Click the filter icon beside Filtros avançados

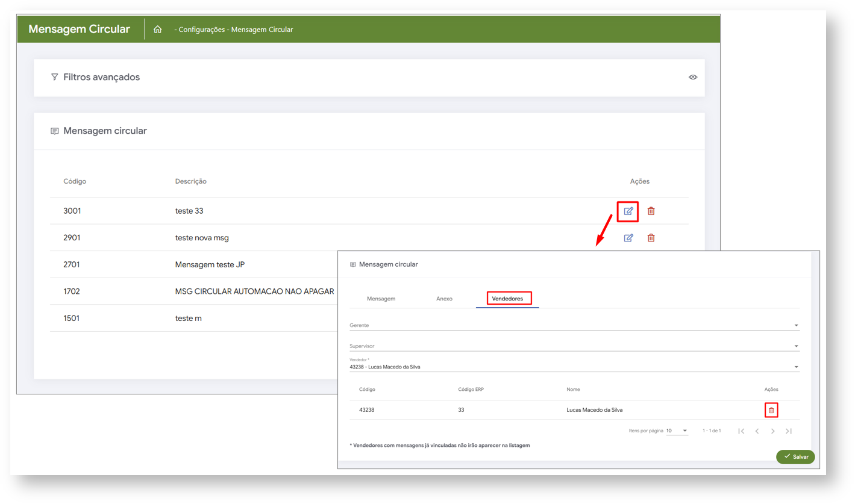point(55,77)
